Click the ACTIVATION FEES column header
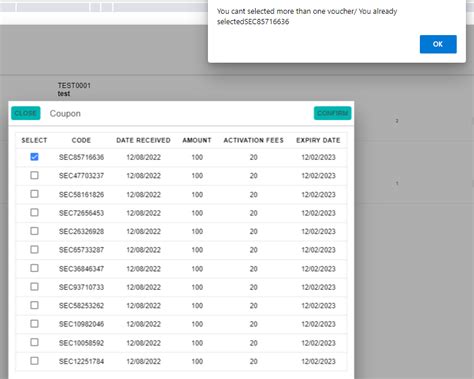The image size is (474, 379). pyautogui.click(x=254, y=140)
